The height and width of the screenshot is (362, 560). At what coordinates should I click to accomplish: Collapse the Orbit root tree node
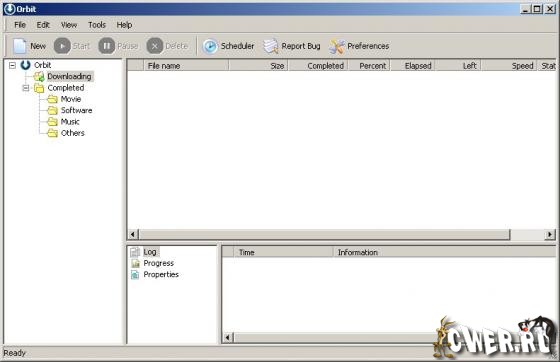point(12,65)
